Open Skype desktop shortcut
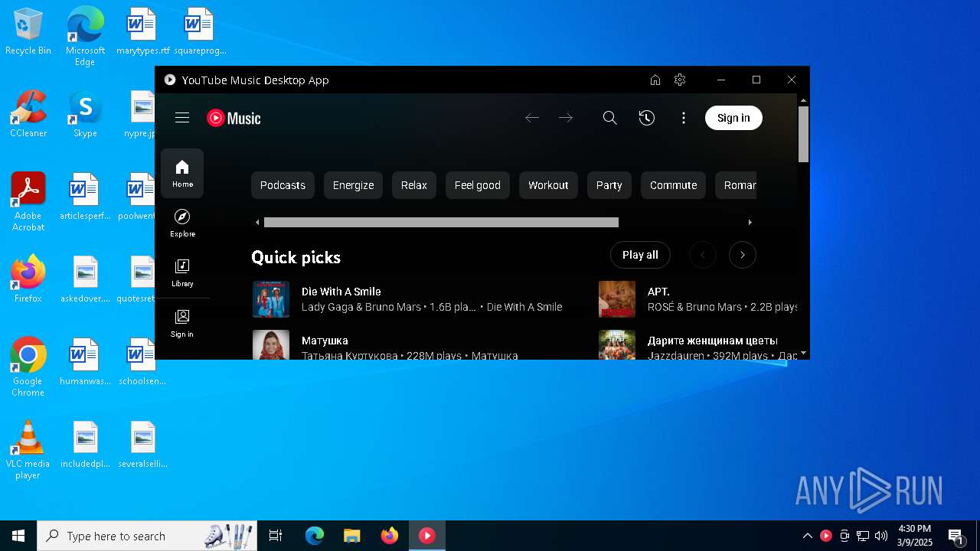 85,113
